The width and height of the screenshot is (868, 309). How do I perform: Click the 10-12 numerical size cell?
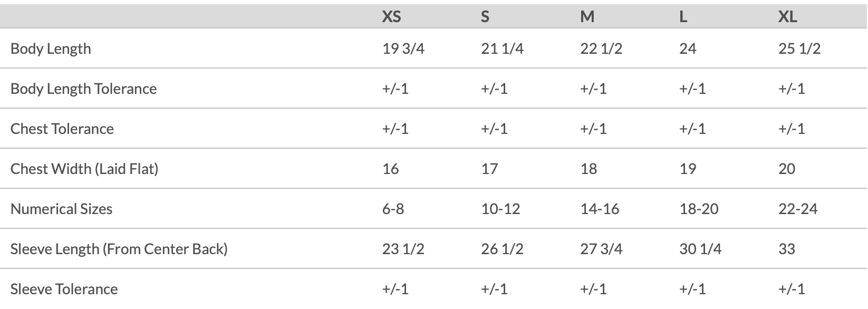pos(500,209)
